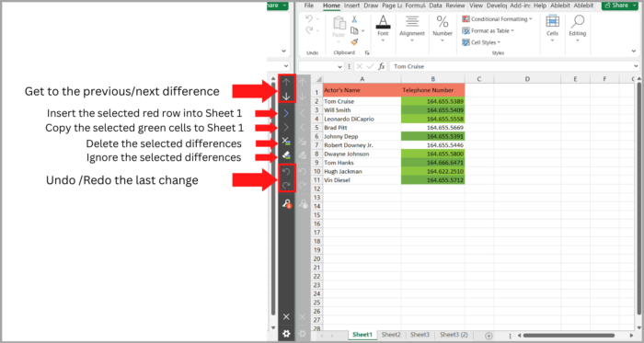
Task: Click the Insert Function fx icon
Action: click(x=382, y=66)
